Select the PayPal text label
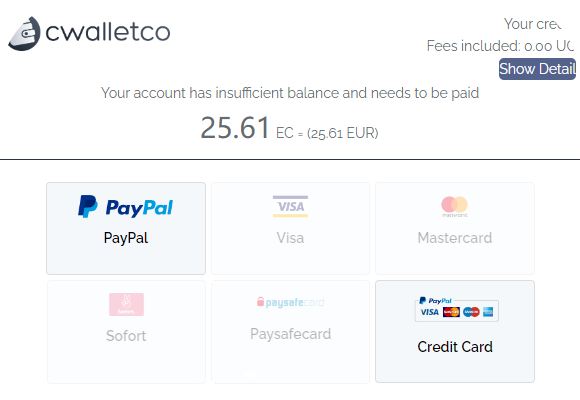 click(126, 238)
